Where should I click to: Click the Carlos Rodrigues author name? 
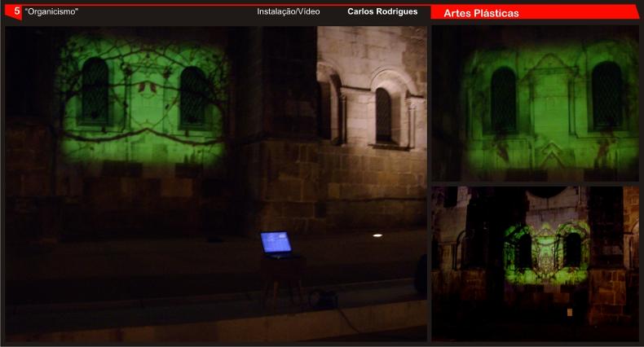[382, 11]
